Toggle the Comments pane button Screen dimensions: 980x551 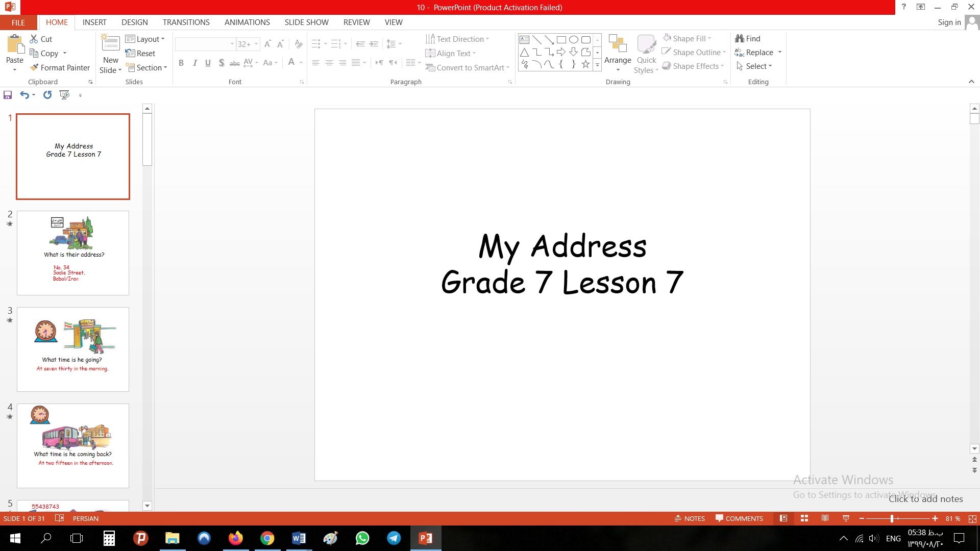point(739,518)
